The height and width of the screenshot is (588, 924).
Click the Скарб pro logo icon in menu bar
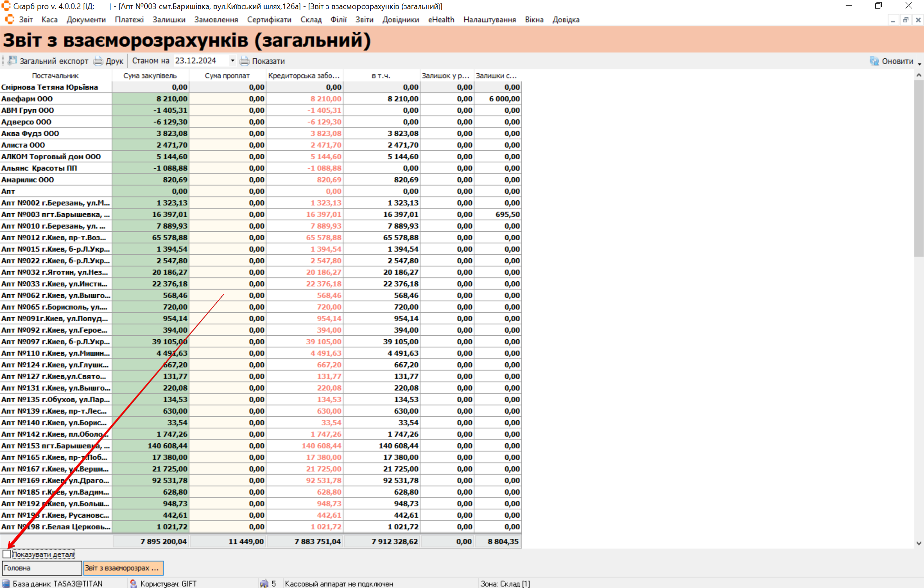(9, 20)
